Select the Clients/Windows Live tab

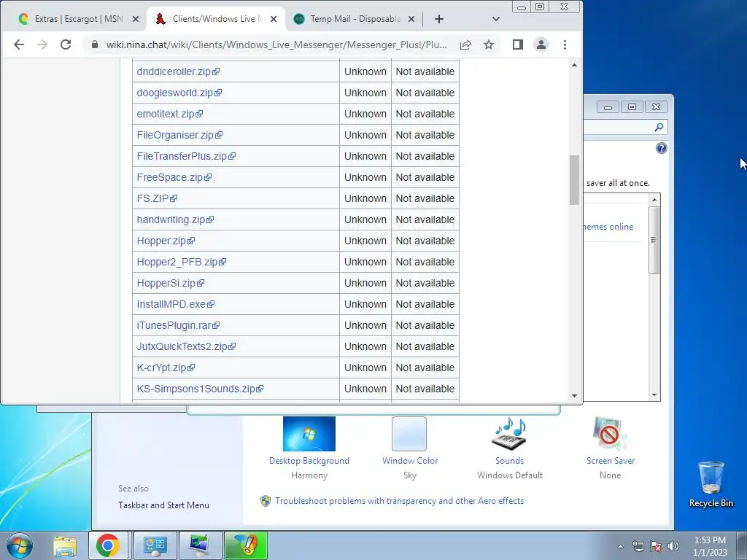click(x=217, y=19)
